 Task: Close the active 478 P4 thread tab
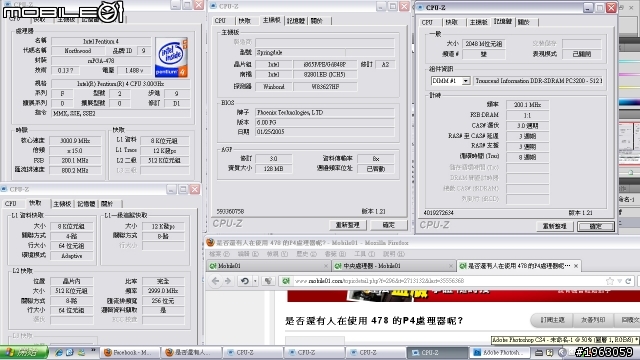576,266
